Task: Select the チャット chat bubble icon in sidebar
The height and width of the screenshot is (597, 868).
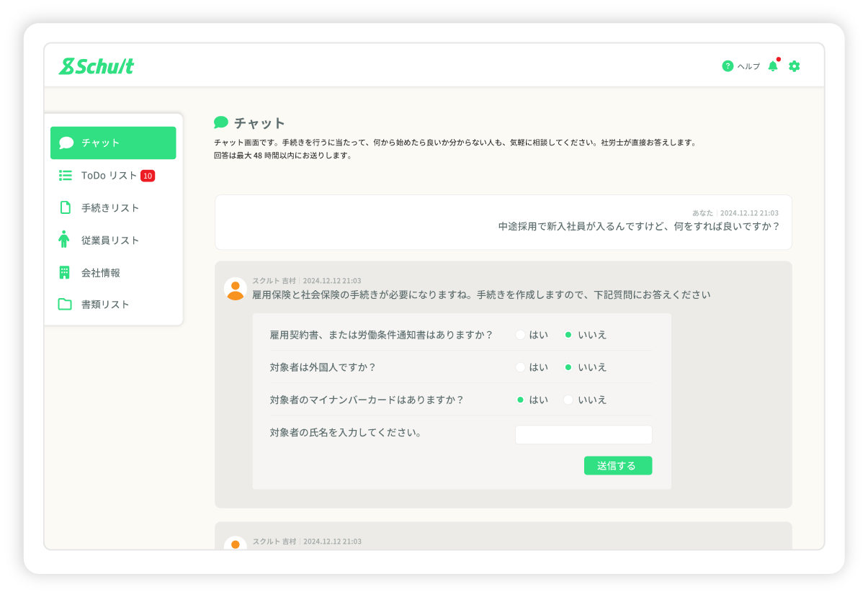Action: pyautogui.click(x=66, y=143)
